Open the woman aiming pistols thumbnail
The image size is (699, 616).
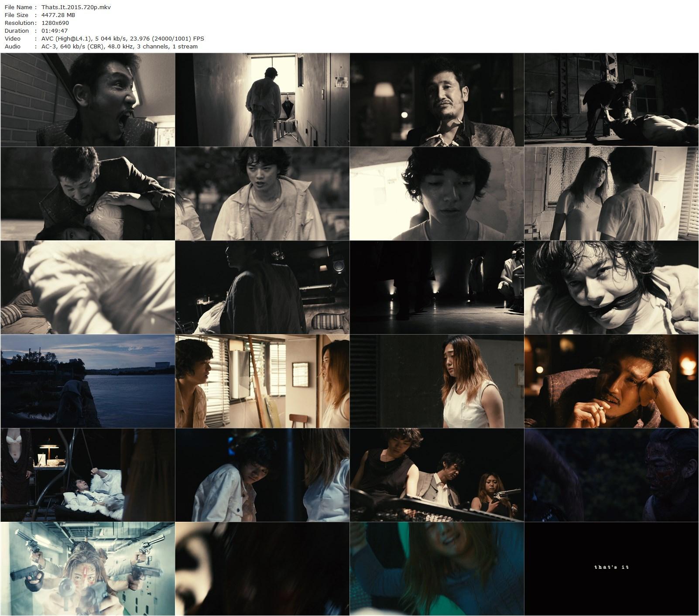coord(88,569)
